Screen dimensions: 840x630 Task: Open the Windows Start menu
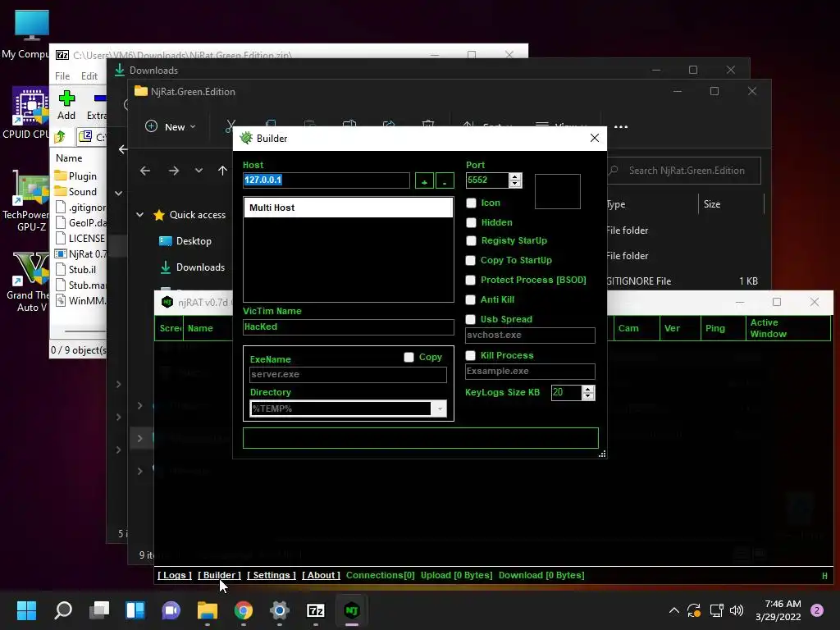26,610
